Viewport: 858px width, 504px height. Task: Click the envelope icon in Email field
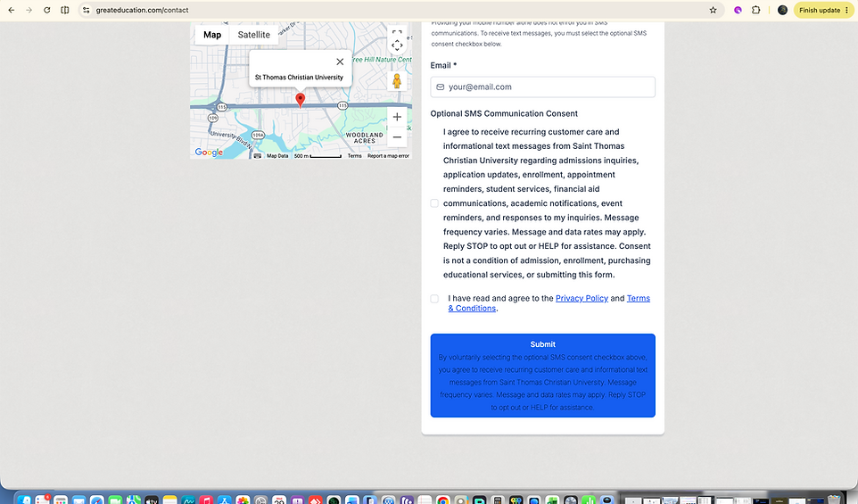440,87
